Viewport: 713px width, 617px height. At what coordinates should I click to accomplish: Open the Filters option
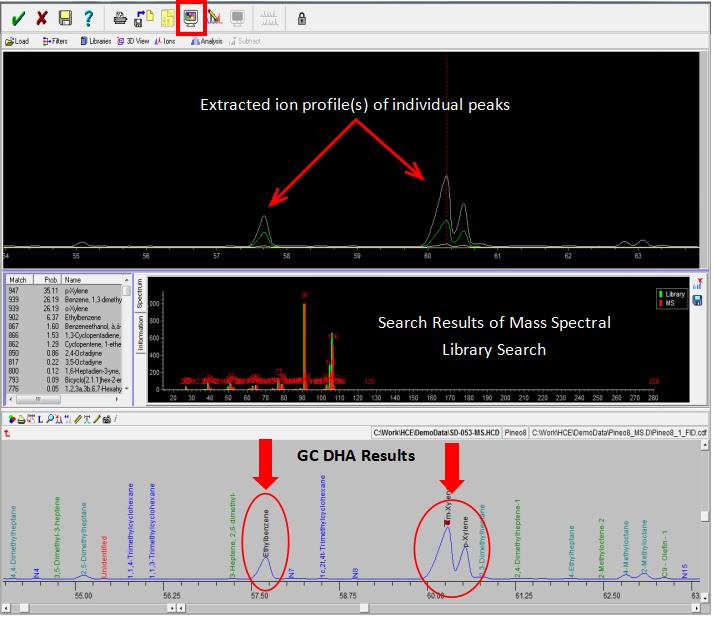click(55, 41)
